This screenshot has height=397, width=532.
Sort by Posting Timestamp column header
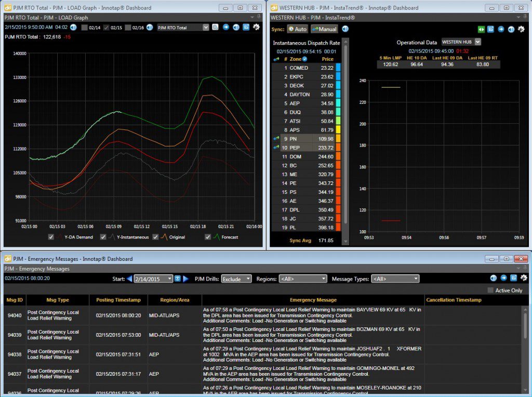tap(118, 300)
